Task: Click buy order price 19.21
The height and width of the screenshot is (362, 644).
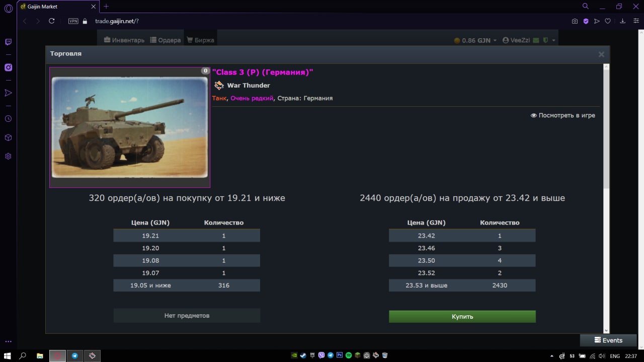Action: 150,236
